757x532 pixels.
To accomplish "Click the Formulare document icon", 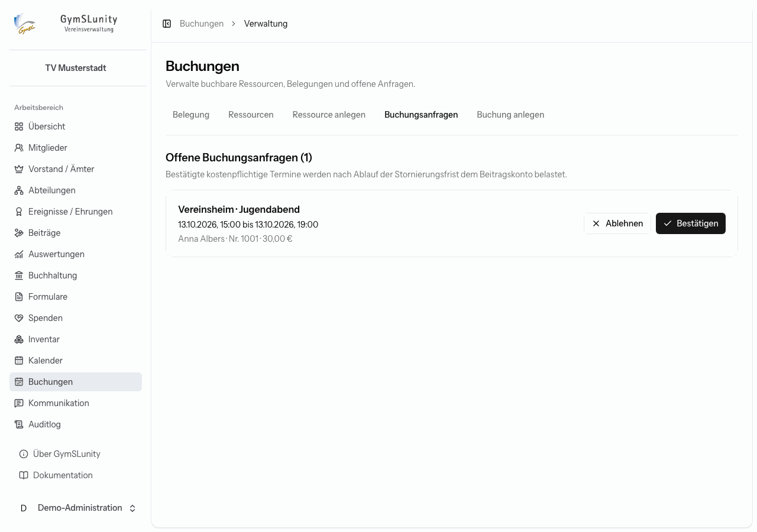I will (x=19, y=297).
